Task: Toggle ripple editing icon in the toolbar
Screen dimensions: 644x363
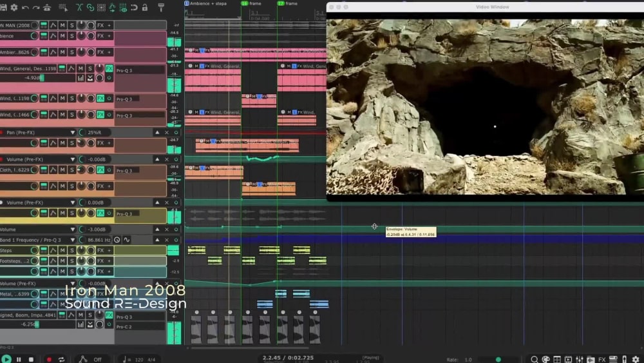Action: (x=101, y=7)
